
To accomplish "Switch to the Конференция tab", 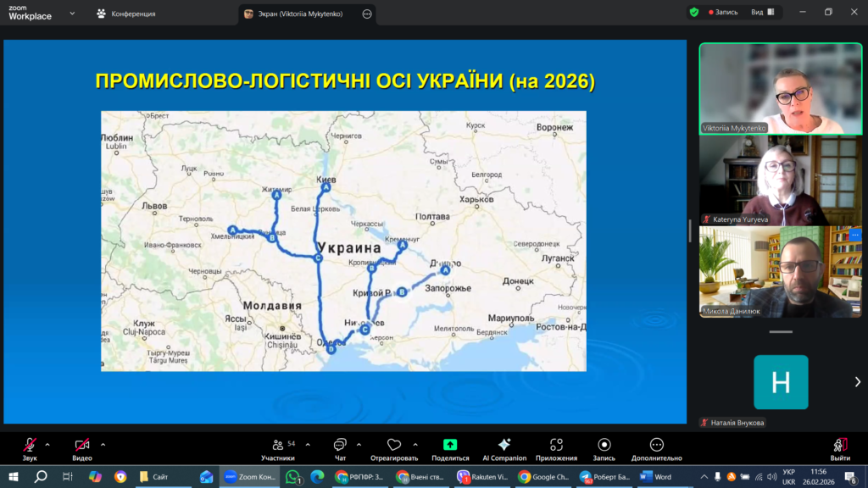I will [126, 14].
